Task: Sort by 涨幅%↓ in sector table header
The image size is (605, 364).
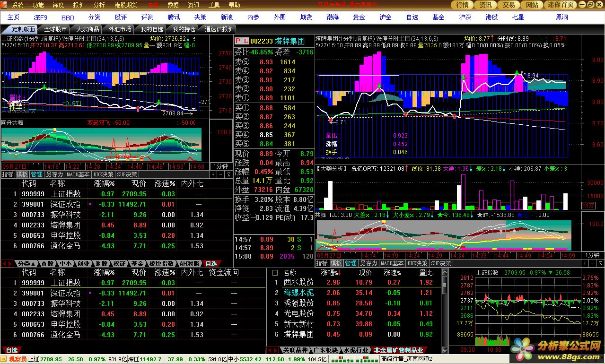Action: pyautogui.click(x=331, y=273)
